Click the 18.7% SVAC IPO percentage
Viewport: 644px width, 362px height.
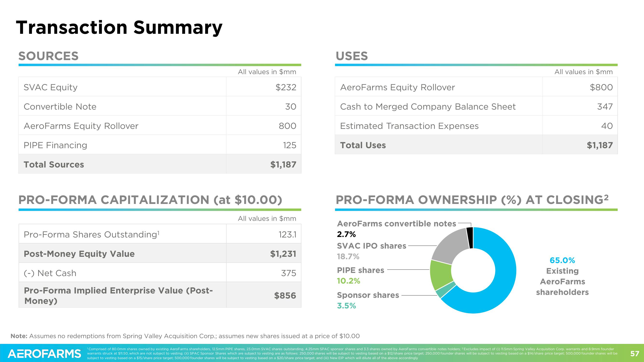tap(348, 257)
